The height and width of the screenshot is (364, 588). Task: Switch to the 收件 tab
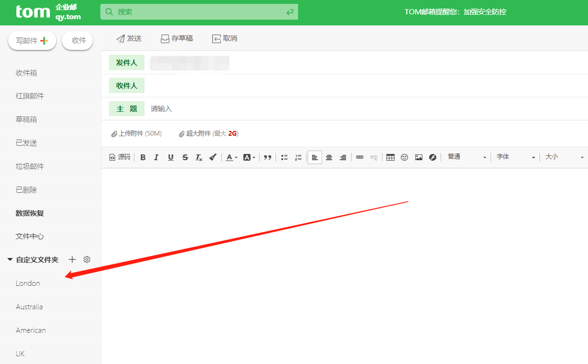[x=77, y=40]
